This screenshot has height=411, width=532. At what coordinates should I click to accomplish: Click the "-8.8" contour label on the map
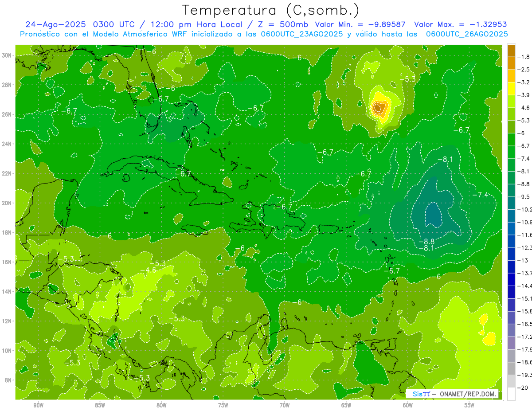tap(426, 242)
